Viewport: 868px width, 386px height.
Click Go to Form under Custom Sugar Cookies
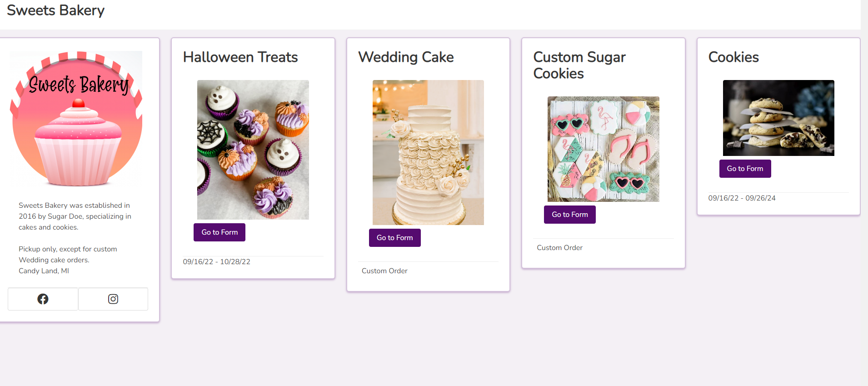569,215
